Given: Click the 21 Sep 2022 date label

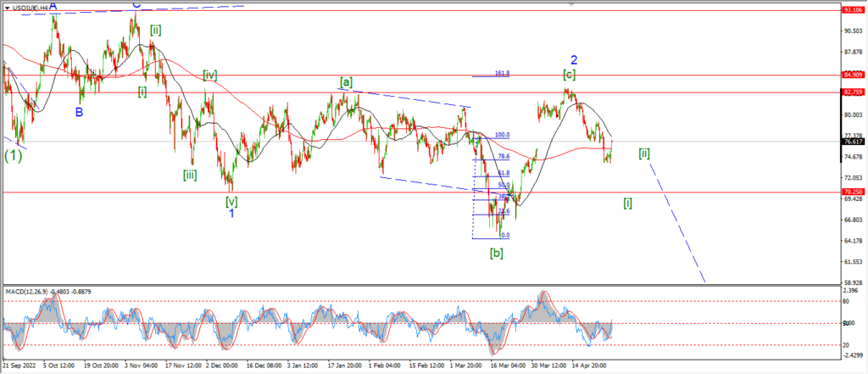Looking at the screenshot, I should [x=19, y=366].
